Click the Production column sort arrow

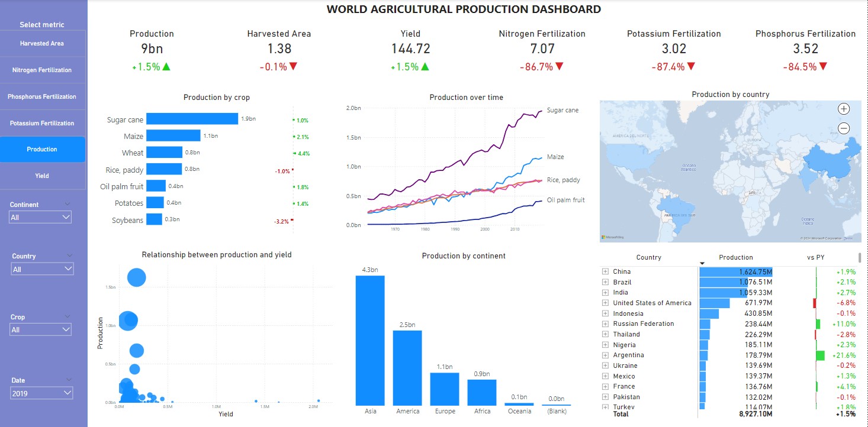tap(702, 264)
